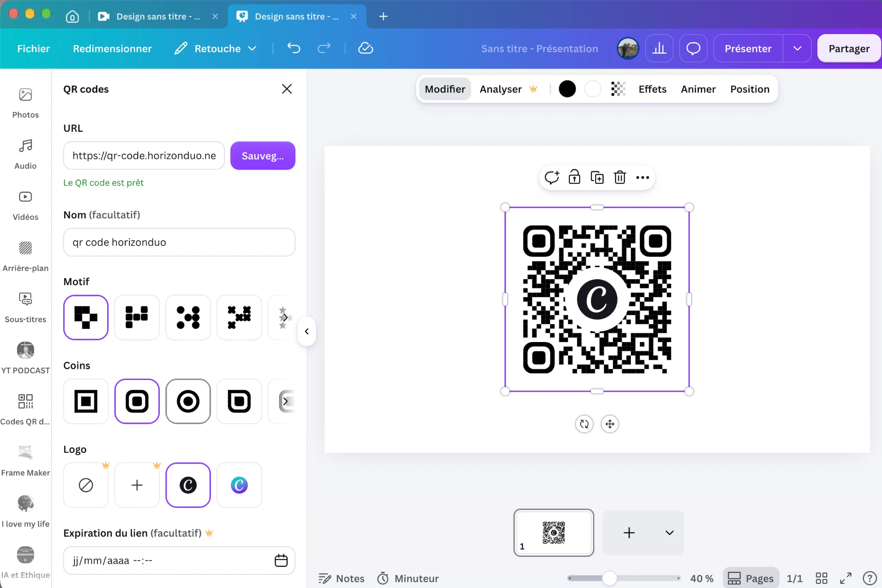882x588 pixels.
Task: Select the circular corner style
Action: (188, 401)
